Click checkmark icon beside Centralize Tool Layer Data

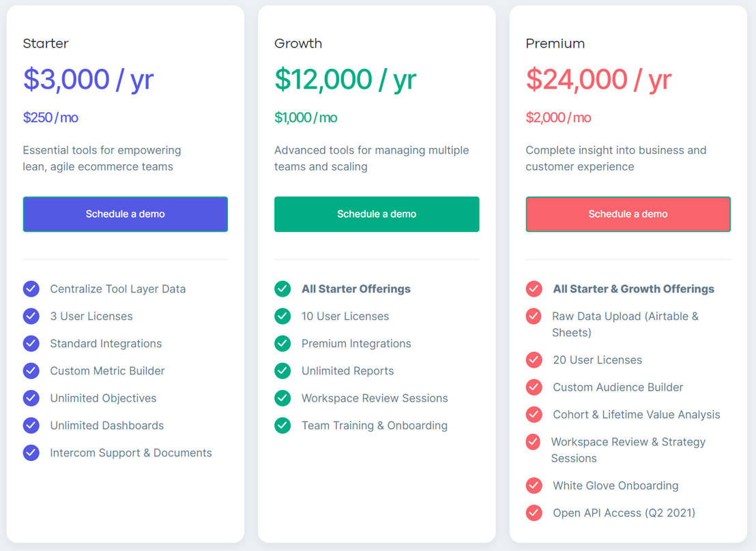click(x=31, y=289)
